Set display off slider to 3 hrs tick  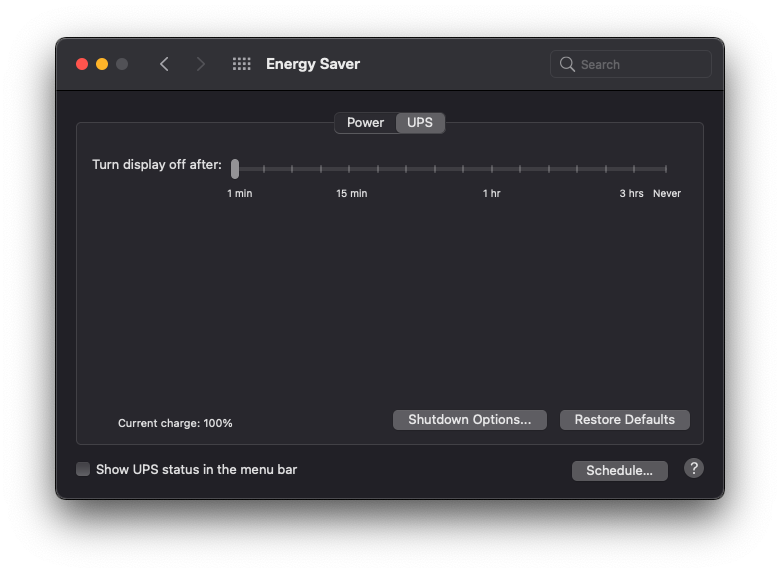(634, 169)
